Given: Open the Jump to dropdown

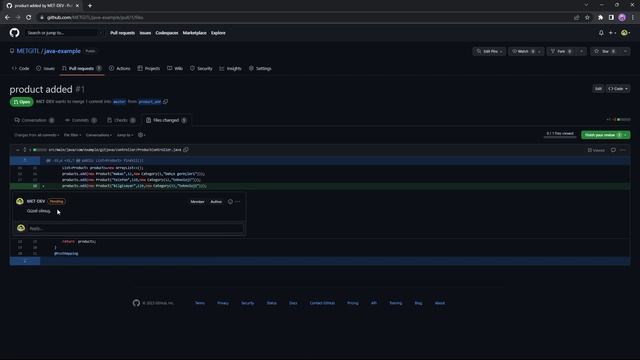Looking at the screenshot, I should [x=125, y=135].
